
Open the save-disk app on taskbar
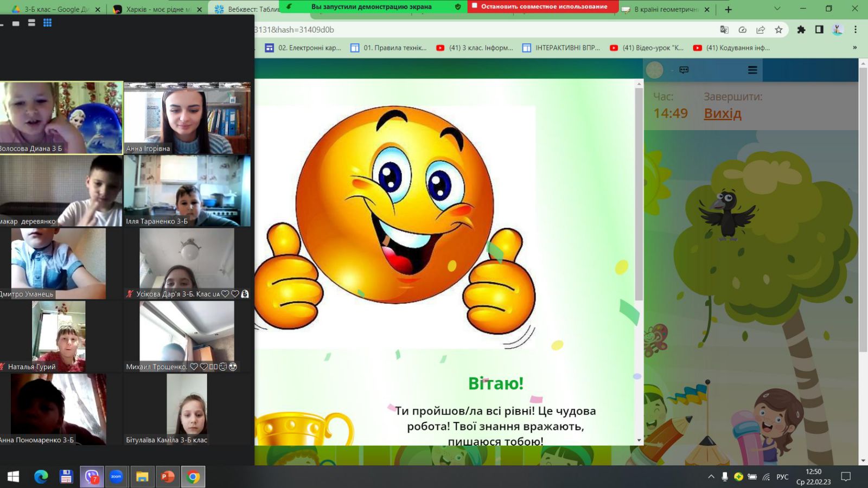click(x=66, y=477)
